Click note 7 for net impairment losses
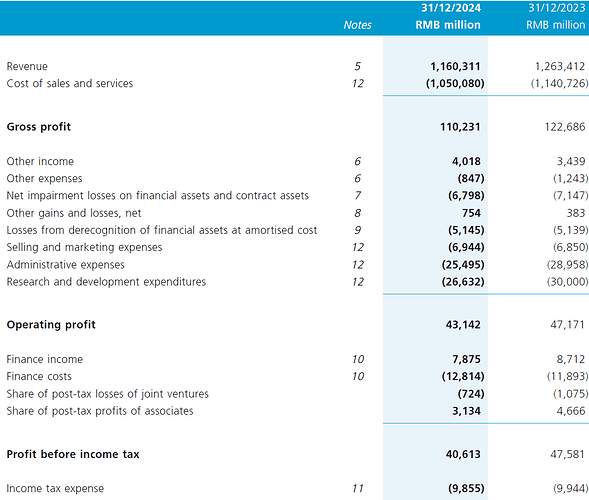Viewport: 589px width, 500px height. (358, 196)
